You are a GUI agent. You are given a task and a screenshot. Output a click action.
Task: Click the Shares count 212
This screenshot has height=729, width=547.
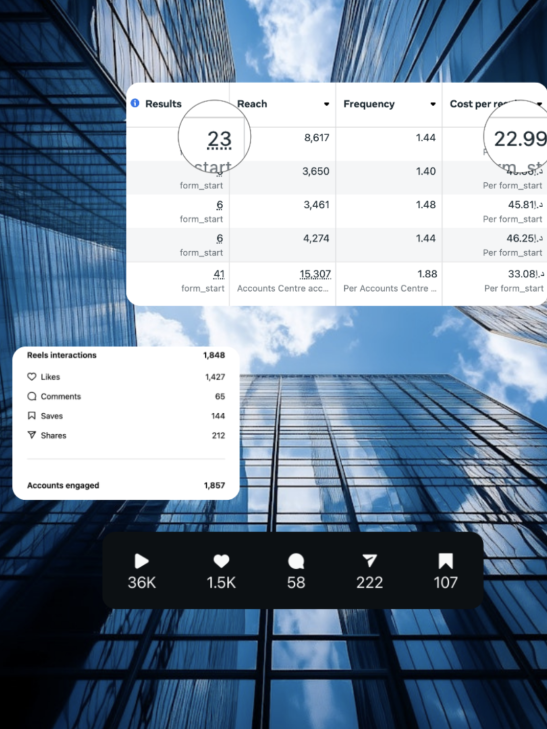(x=218, y=436)
